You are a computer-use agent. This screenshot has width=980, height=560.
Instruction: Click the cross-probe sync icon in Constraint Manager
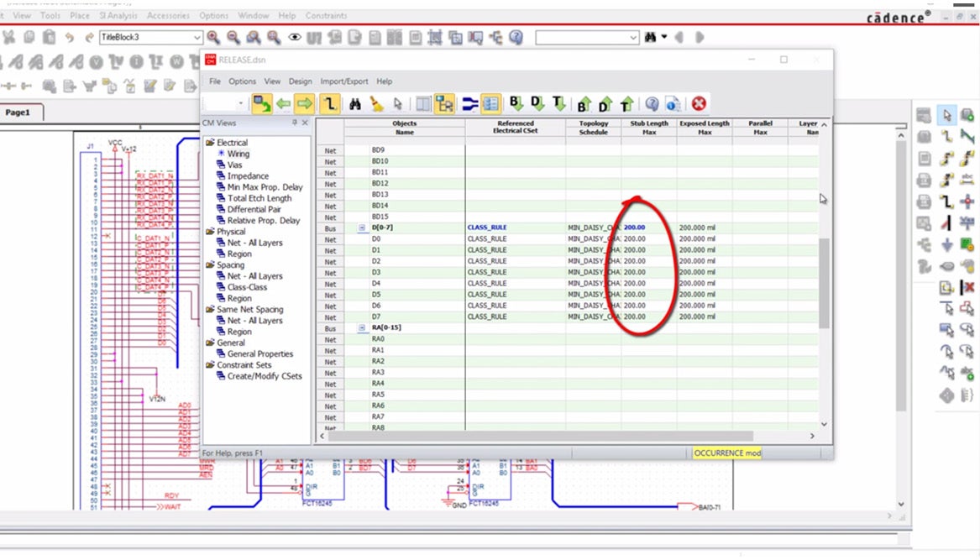(262, 104)
